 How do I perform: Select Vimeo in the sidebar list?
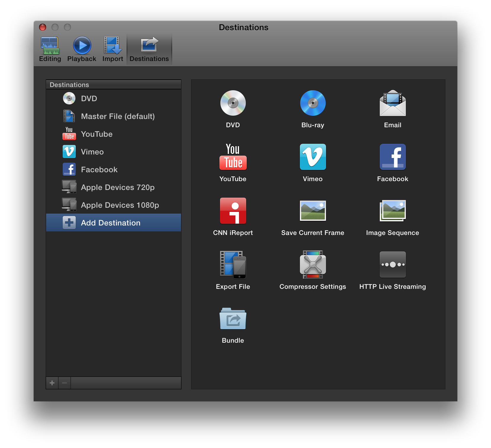pos(114,152)
